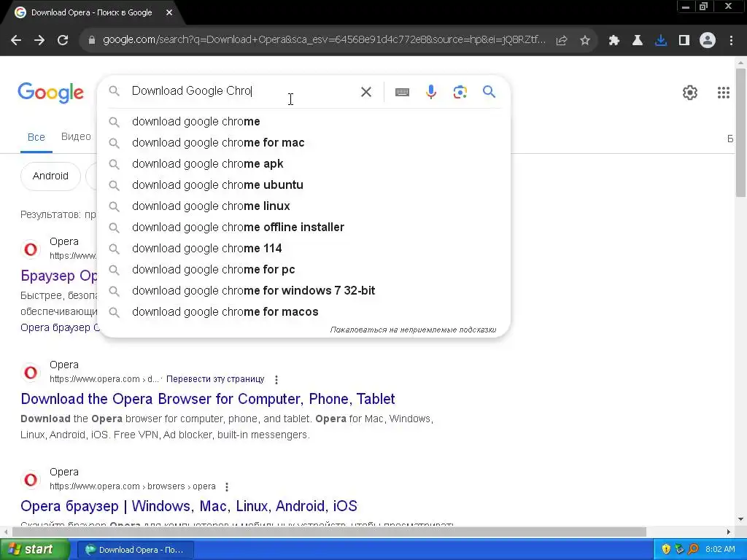Select suggestion "download google chrome for pc"
This screenshot has height=560, width=747.
[304, 270]
